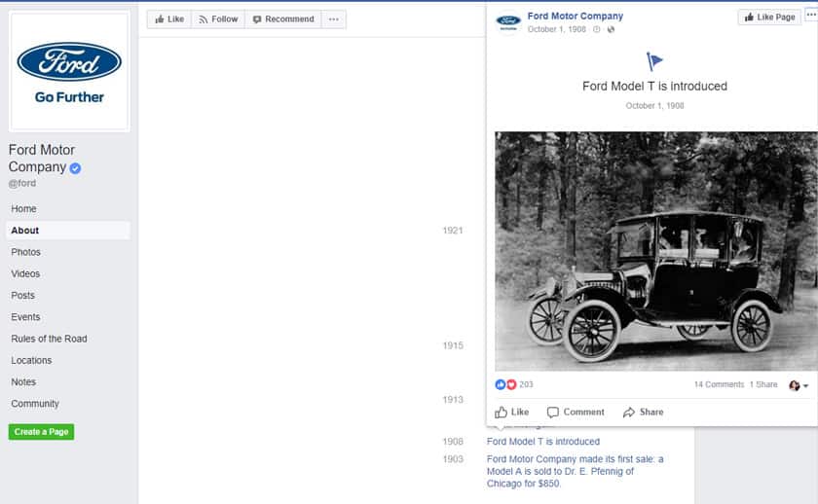Click the red heart reaction icon

(x=511, y=384)
